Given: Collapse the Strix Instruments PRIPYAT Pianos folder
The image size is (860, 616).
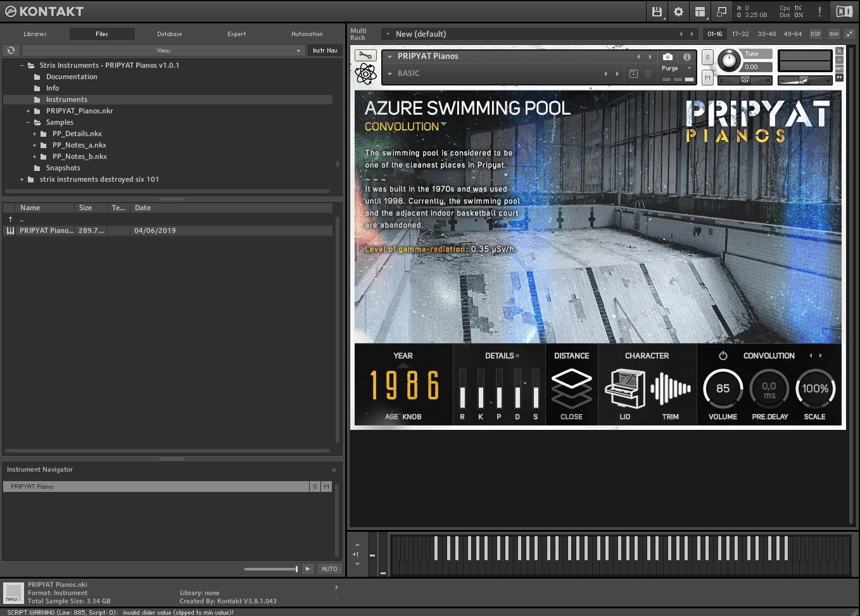Looking at the screenshot, I should (22, 65).
